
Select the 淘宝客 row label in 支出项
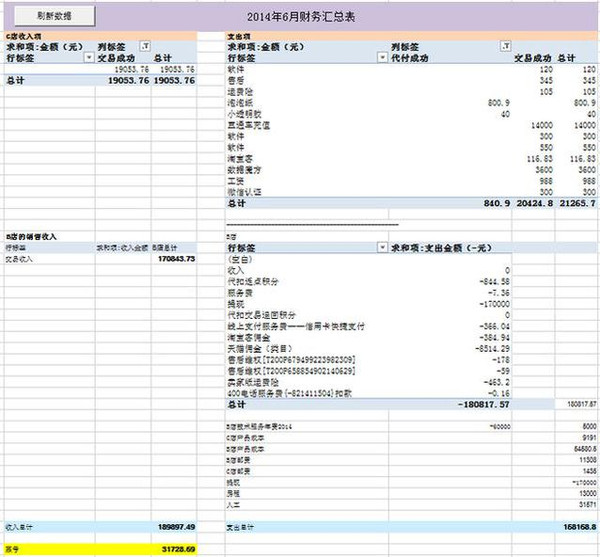click(x=240, y=159)
